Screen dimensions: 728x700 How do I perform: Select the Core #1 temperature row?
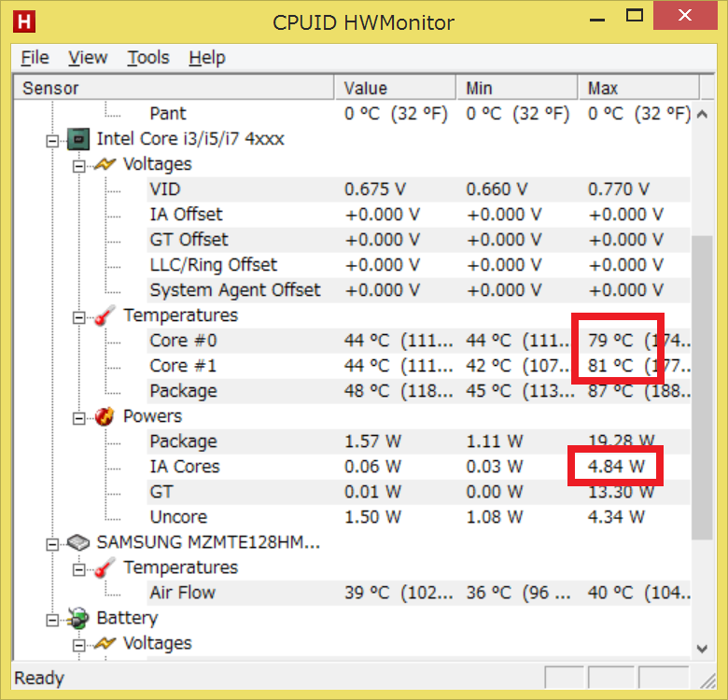tap(419, 365)
